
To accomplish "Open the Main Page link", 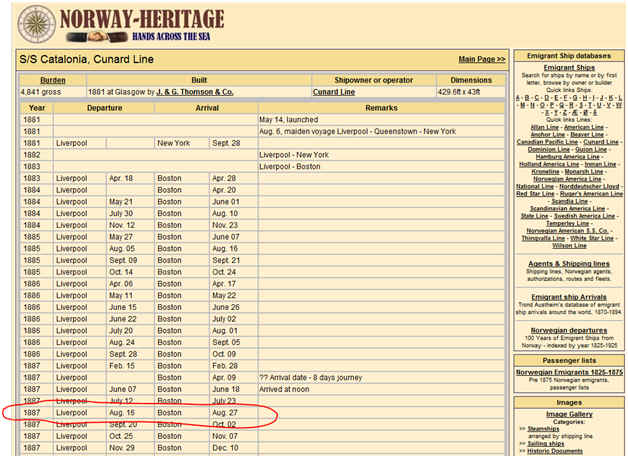I will 482,59.
